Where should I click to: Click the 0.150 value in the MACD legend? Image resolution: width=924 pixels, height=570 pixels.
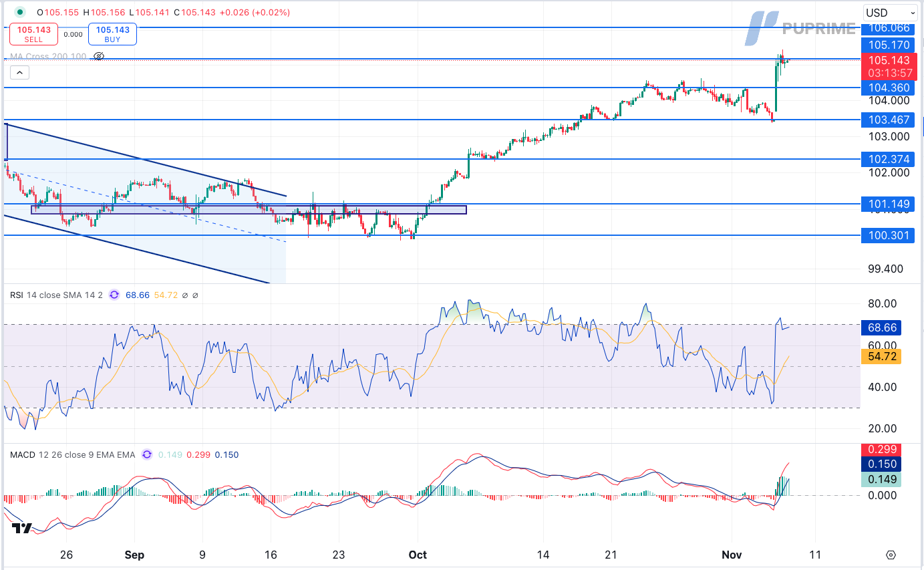(x=226, y=454)
